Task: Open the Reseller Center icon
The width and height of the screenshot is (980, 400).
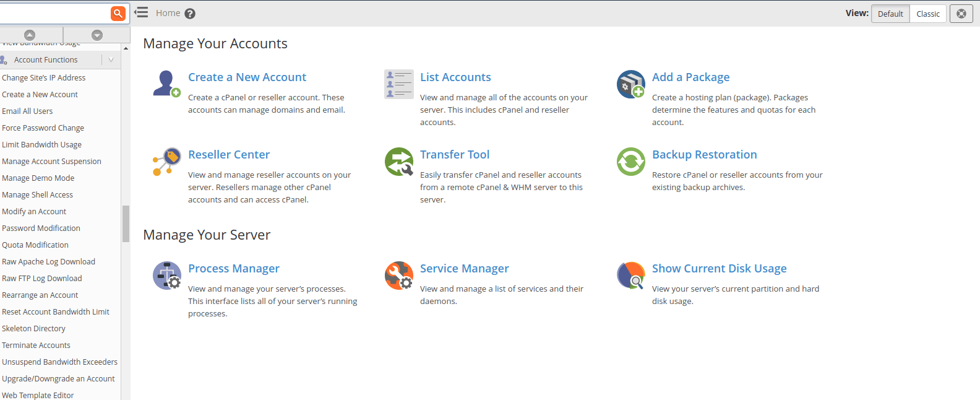Action: (166, 162)
